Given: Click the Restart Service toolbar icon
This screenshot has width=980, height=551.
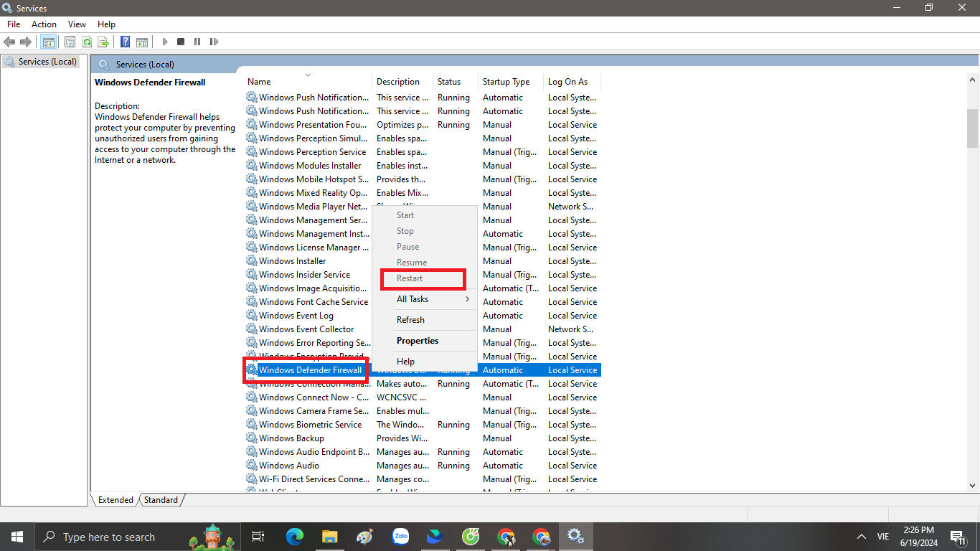Looking at the screenshot, I should (x=214, y=42).
